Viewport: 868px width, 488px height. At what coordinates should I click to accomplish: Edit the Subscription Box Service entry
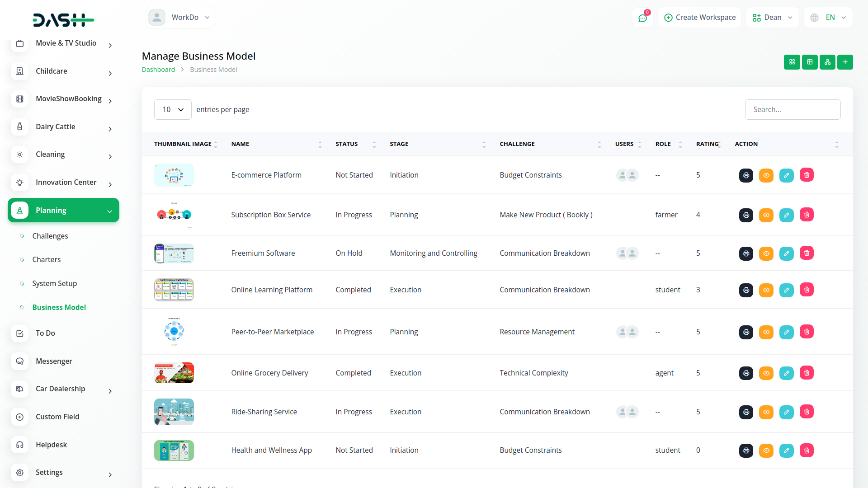pos(786,215)
